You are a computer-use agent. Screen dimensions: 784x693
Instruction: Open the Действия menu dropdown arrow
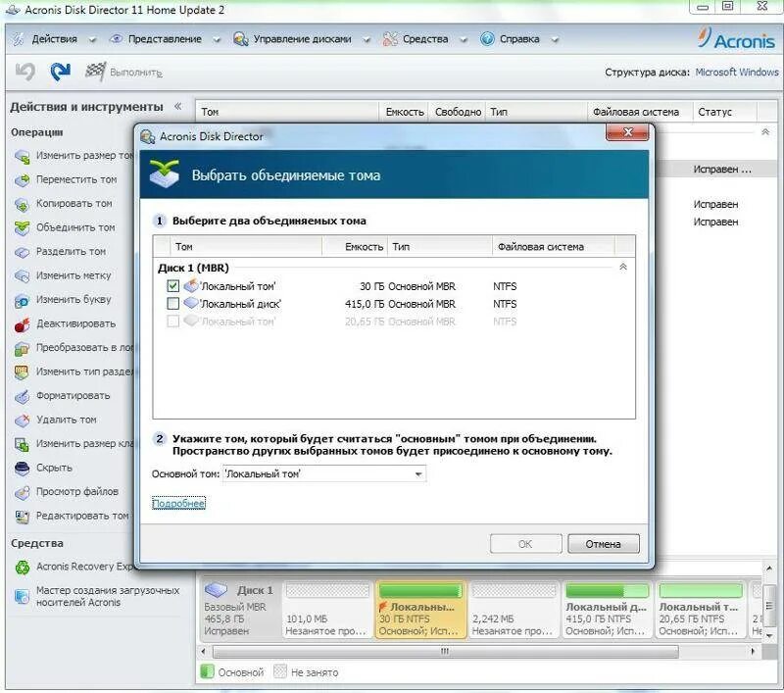pos(92,40)
